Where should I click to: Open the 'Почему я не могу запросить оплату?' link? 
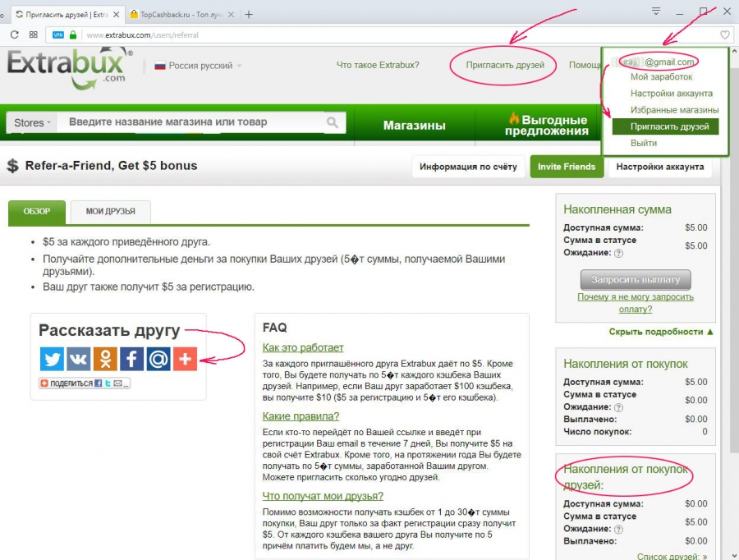pyautogui.click(x=636, y=303)
